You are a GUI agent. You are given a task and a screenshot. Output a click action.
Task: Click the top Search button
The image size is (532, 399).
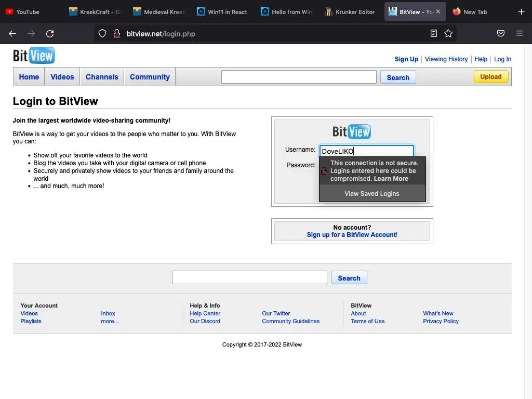point(398,77)
